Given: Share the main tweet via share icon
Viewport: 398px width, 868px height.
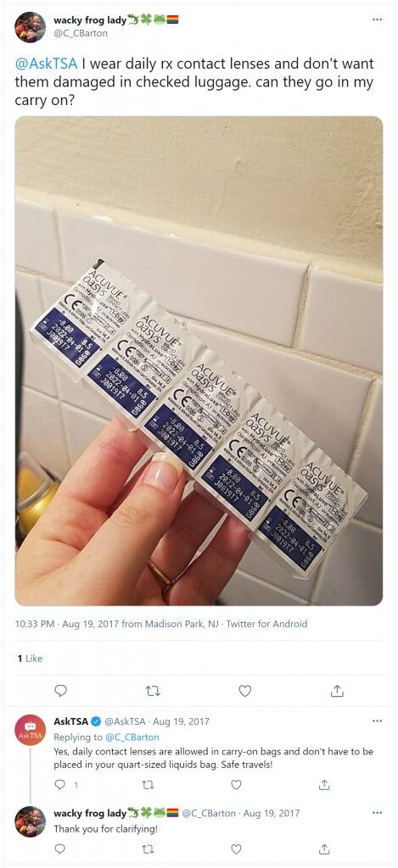Looking at the screenshot, I should (x=336, y=690).
